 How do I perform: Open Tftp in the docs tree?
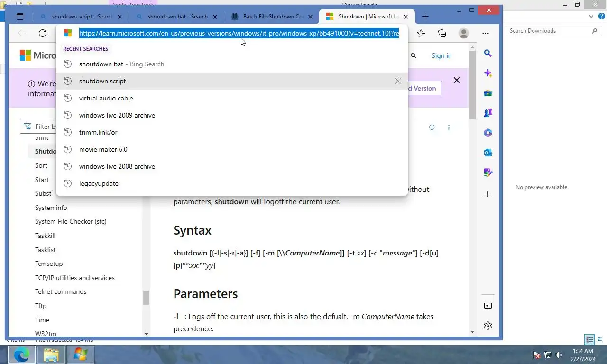[x=41, y=306]
